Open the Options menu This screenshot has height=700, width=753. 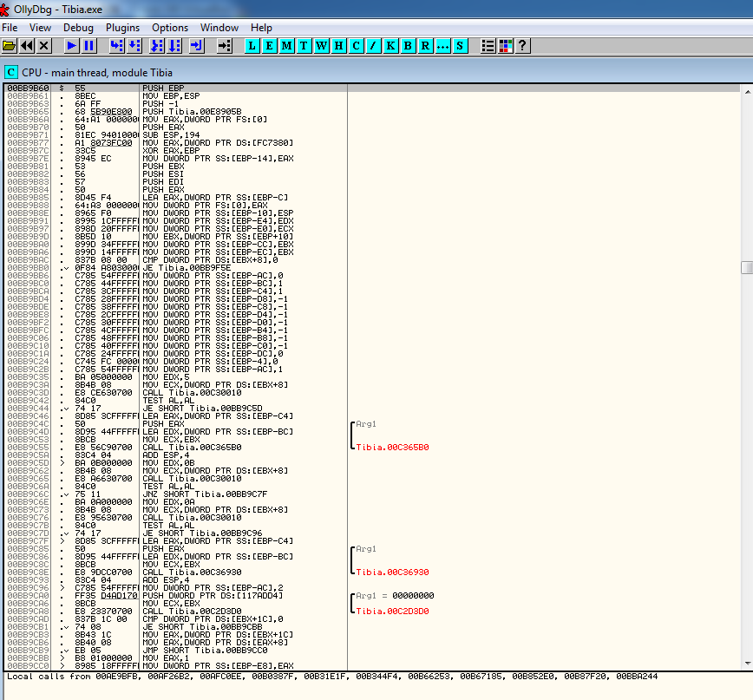click(x=170, y=28)
